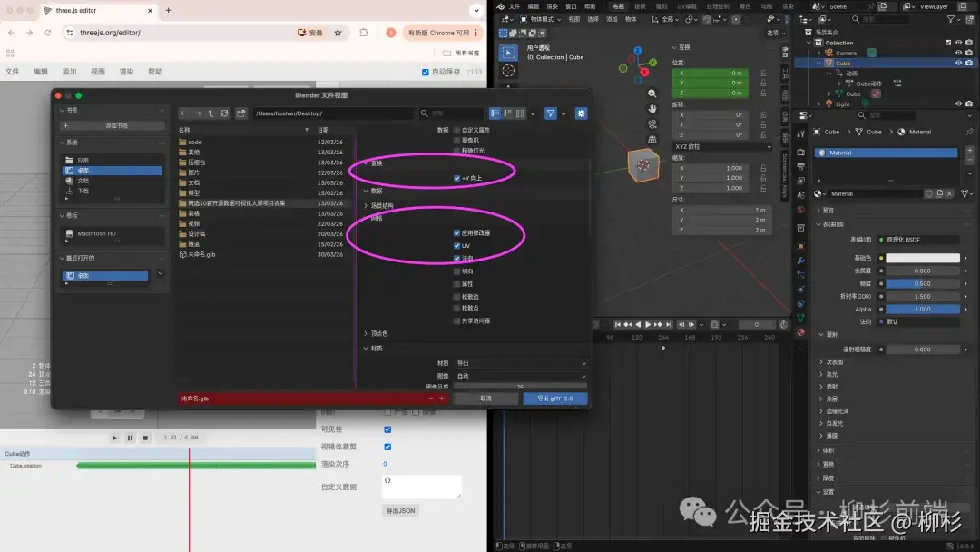Switch to Layout workspace tab in Blender

(x=618, y=6)
